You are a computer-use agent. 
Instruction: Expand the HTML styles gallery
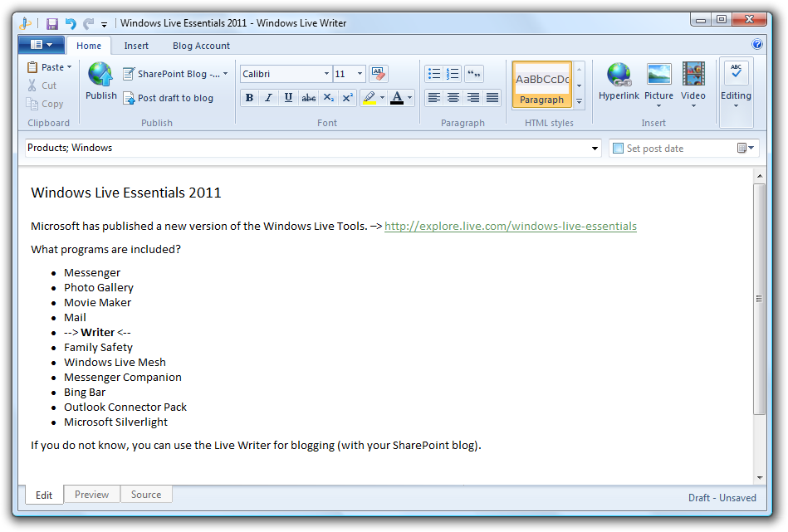click(579, 101)
